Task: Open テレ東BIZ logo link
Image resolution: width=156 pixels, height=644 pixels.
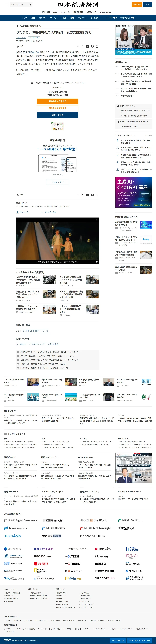Action: pyautogui.click(x=41, y=563)
